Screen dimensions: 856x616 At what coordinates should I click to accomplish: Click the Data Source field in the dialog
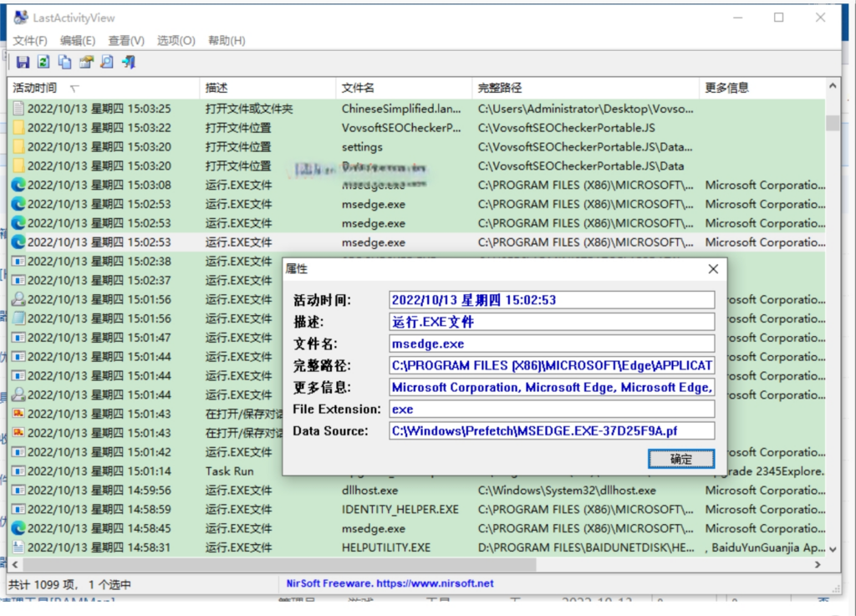(552, 431)
